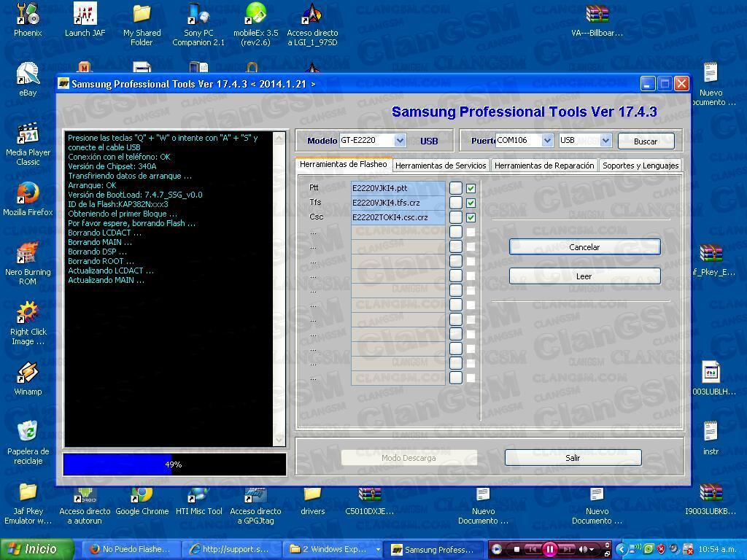
Task: Launch the Phoenix application
Action: coord(26,15)
